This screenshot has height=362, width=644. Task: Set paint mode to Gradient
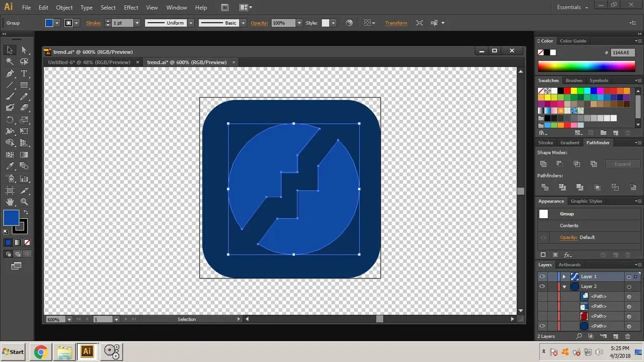(18, 242)
